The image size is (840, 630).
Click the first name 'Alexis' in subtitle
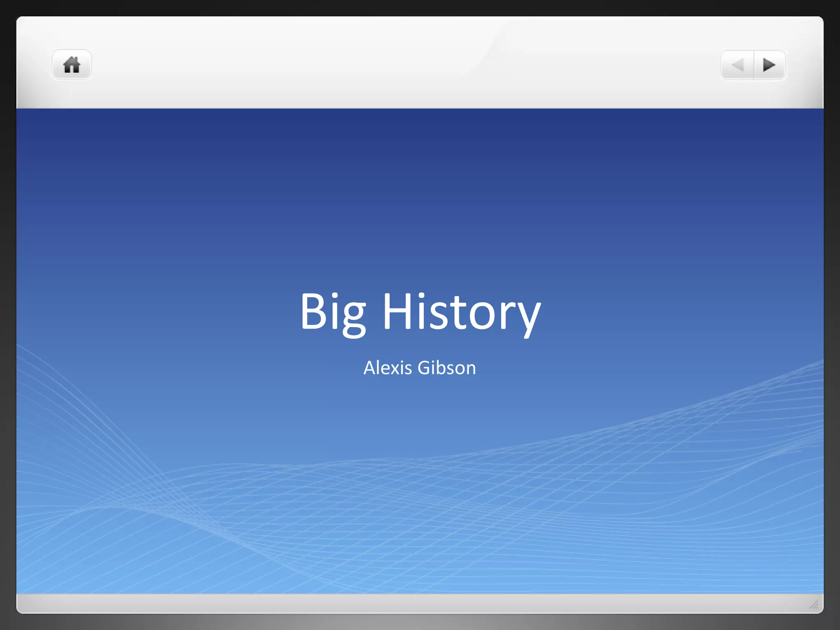[x=388, y=367]
